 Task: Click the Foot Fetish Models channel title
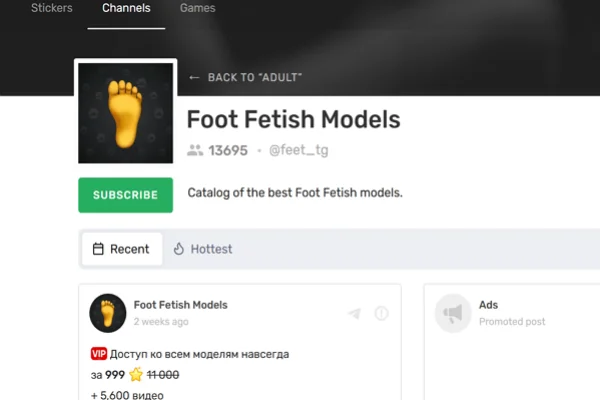(x=293, y=119)
